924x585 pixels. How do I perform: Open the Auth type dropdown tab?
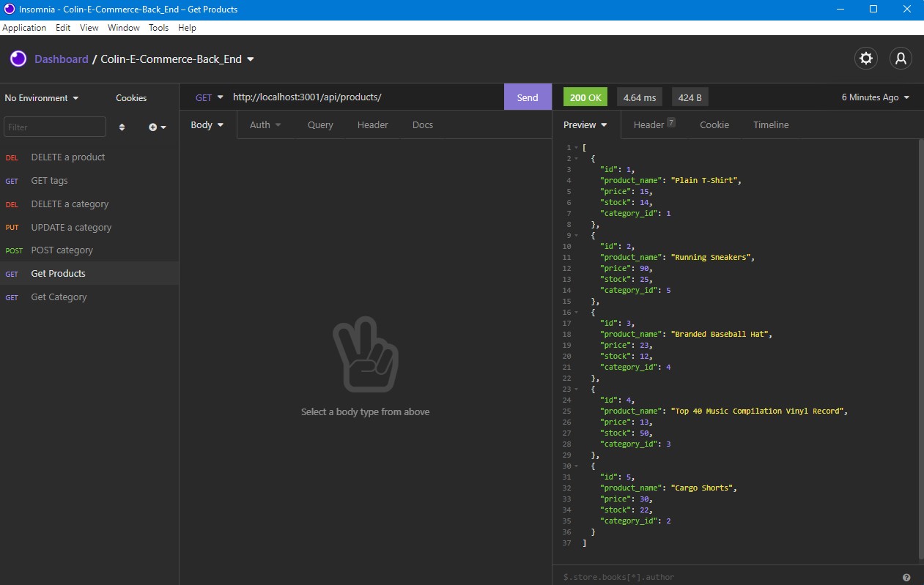[x=265, y=124]
